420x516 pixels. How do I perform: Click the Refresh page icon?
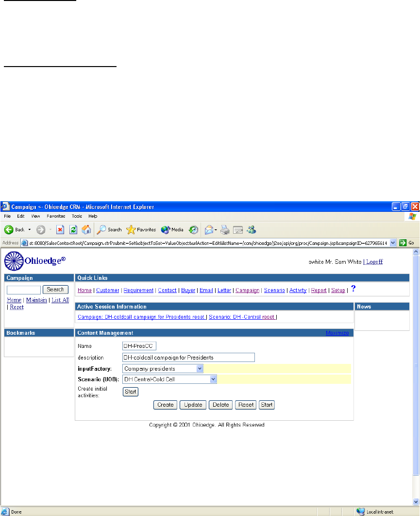(73, 229)
